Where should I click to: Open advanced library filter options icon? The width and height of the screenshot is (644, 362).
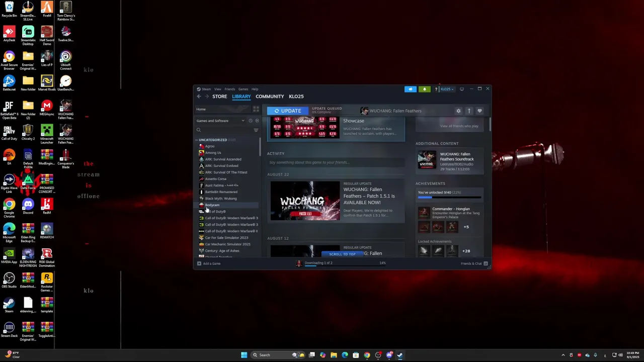point(256,130)
